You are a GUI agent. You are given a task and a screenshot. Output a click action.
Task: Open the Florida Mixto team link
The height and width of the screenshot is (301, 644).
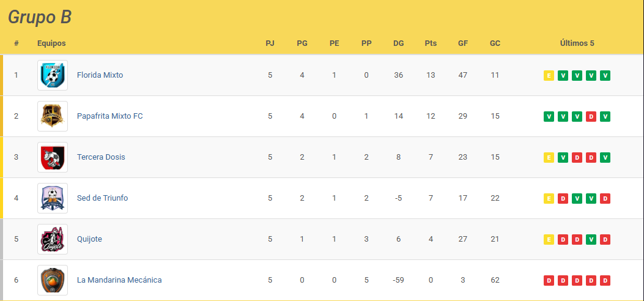tap(100, 75)
